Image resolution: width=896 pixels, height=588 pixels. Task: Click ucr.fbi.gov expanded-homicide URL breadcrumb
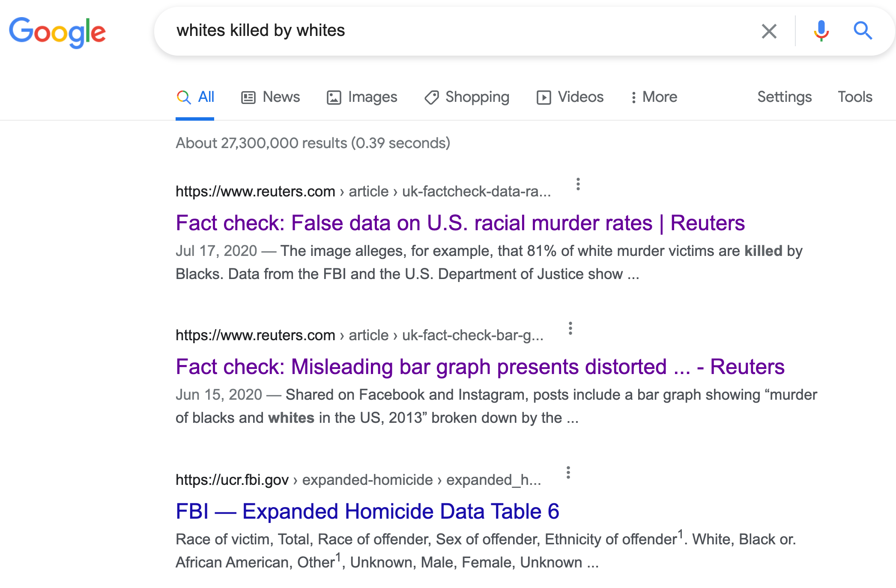(358, 480)
